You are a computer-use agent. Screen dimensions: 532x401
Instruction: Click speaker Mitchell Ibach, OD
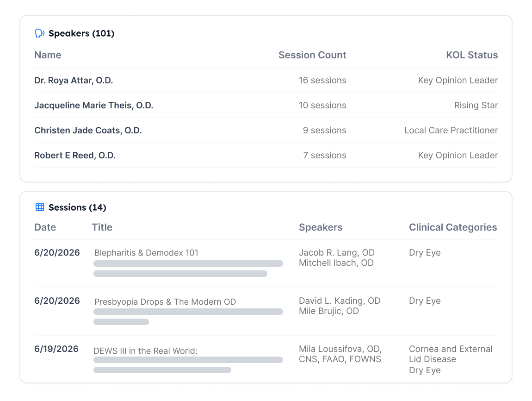[336, 263]
